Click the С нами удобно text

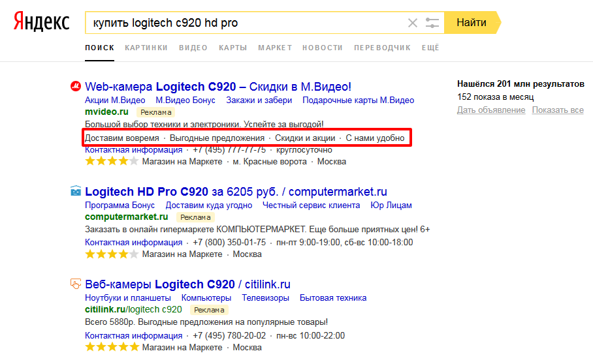point(375,138)
